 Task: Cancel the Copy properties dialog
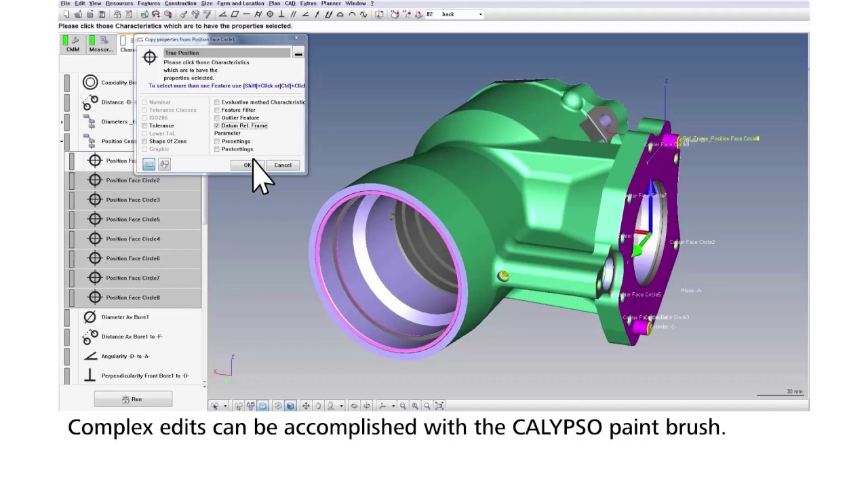(283, 165)
